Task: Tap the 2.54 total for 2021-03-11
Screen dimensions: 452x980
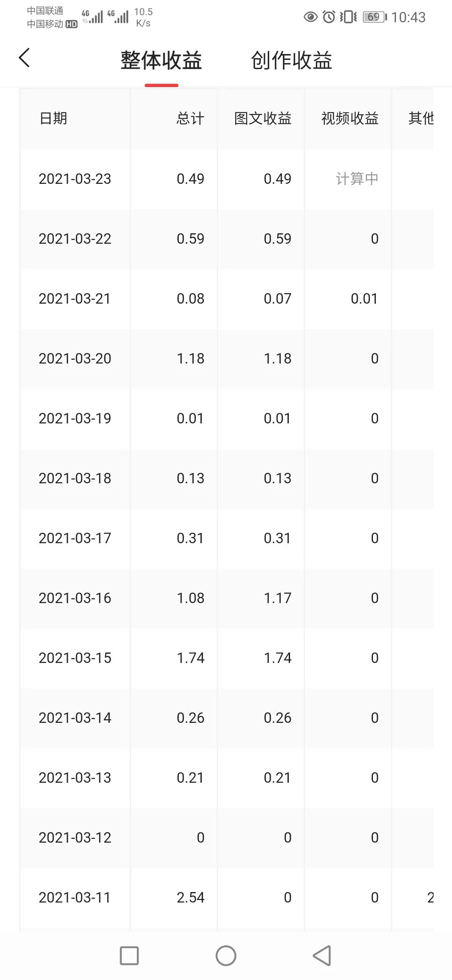Action: tap(190, 897)
